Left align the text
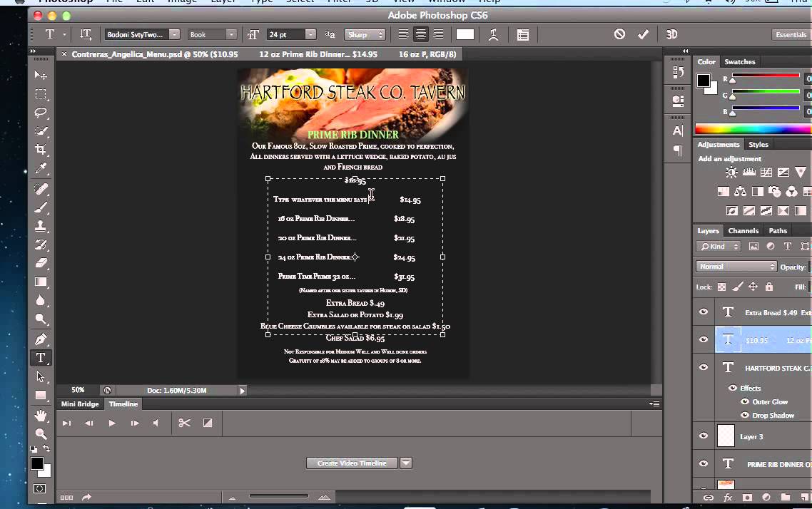Screen dimensions: 812x509 pos(403,34)
